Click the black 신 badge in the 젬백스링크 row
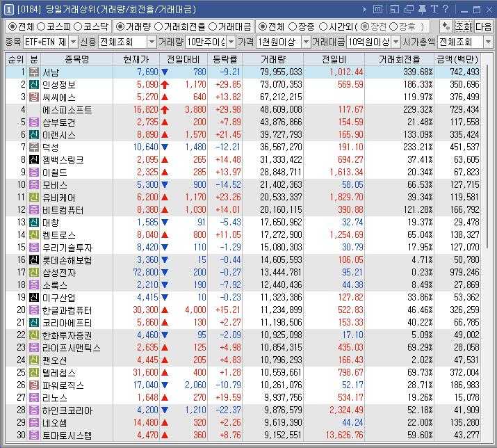 [x=34, y=159]
